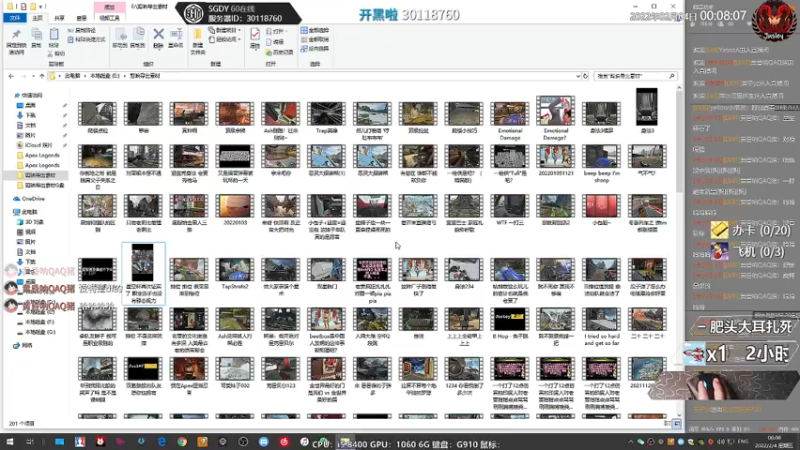Open recent locations dropdown arrow
The height and width of the screenshot is (450, 800).
pos(33,76)
